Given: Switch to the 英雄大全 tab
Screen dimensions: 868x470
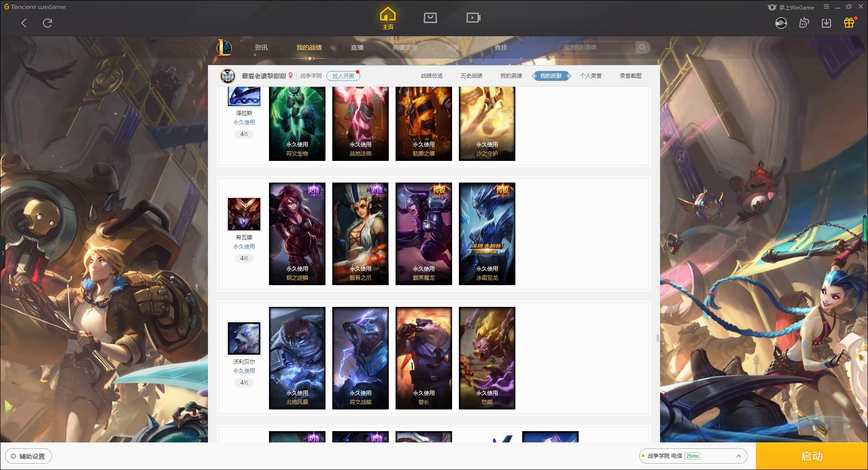Looking at the screenshot, I should tap(405, 47).
